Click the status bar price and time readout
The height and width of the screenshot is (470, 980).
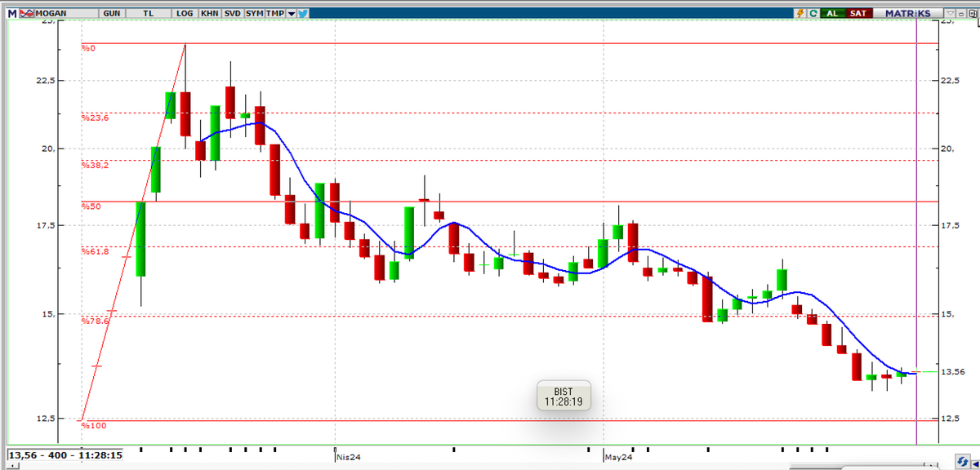(x=65, y=455)
